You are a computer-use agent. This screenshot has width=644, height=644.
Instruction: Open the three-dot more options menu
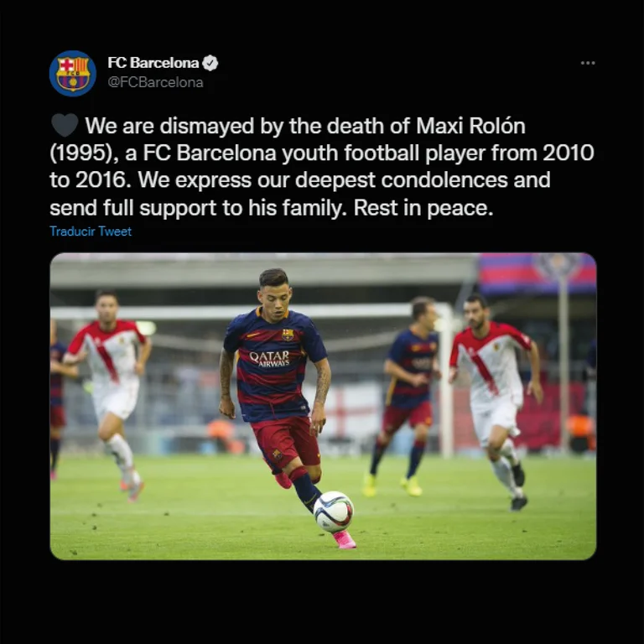pyautogui.click(x=588, y=63)
